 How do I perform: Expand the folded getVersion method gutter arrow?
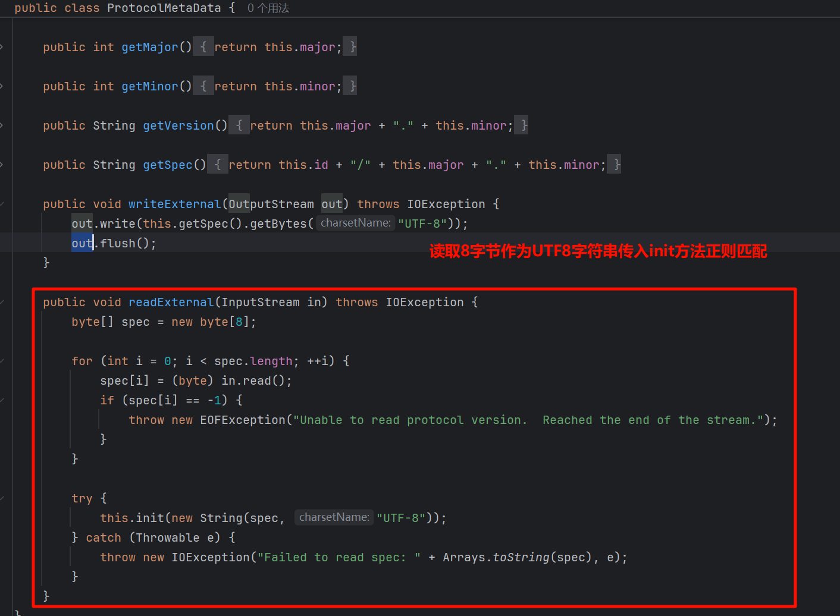[2, 125]
